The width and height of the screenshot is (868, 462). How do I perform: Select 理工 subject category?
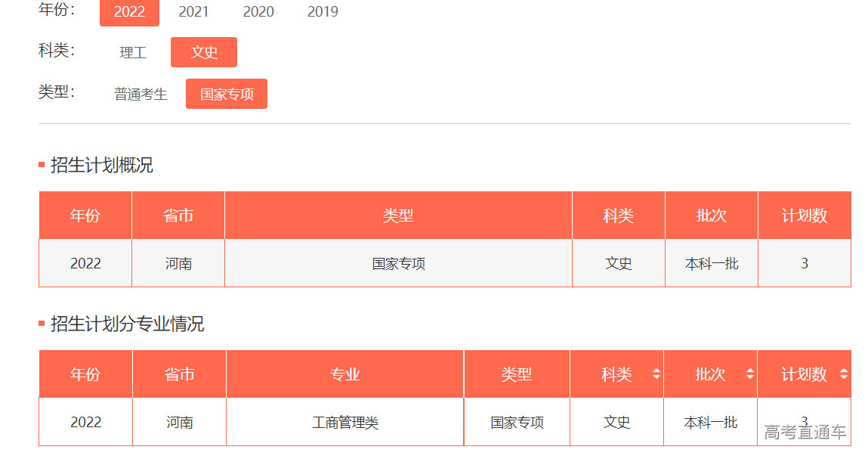click(133, 52)
